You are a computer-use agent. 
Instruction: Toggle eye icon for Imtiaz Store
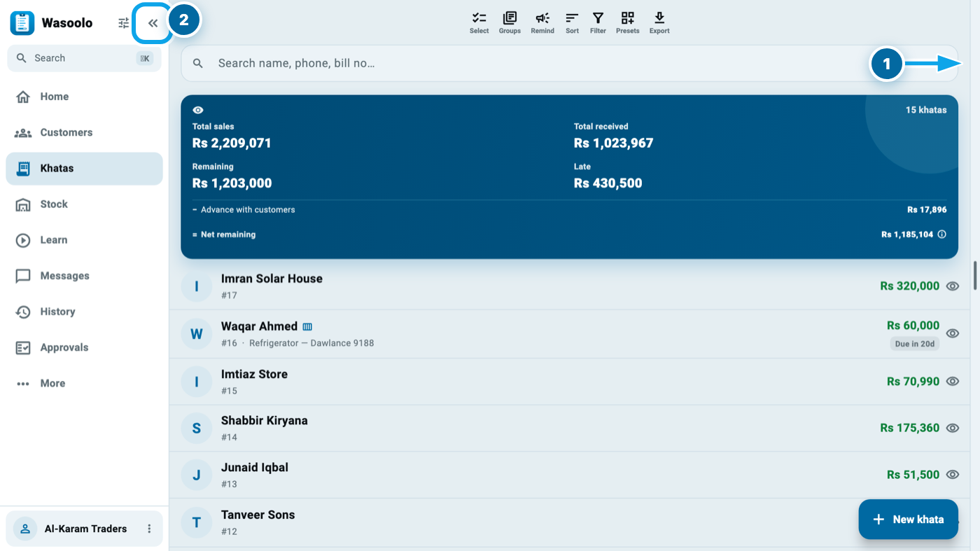click(953, 382)
